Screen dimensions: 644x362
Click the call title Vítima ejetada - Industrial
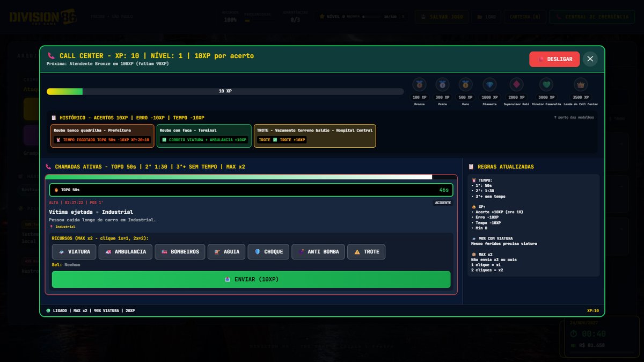click(91, 212)
